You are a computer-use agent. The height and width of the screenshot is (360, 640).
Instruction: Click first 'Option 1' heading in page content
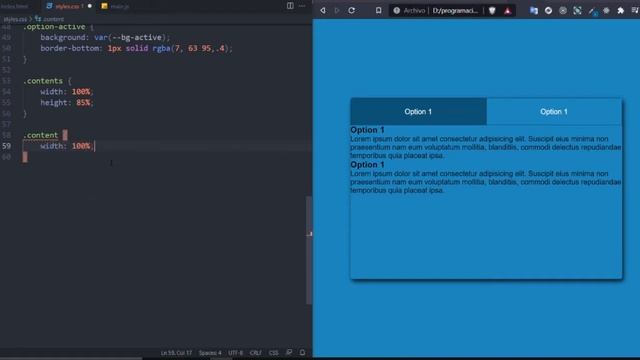point(367,130)
